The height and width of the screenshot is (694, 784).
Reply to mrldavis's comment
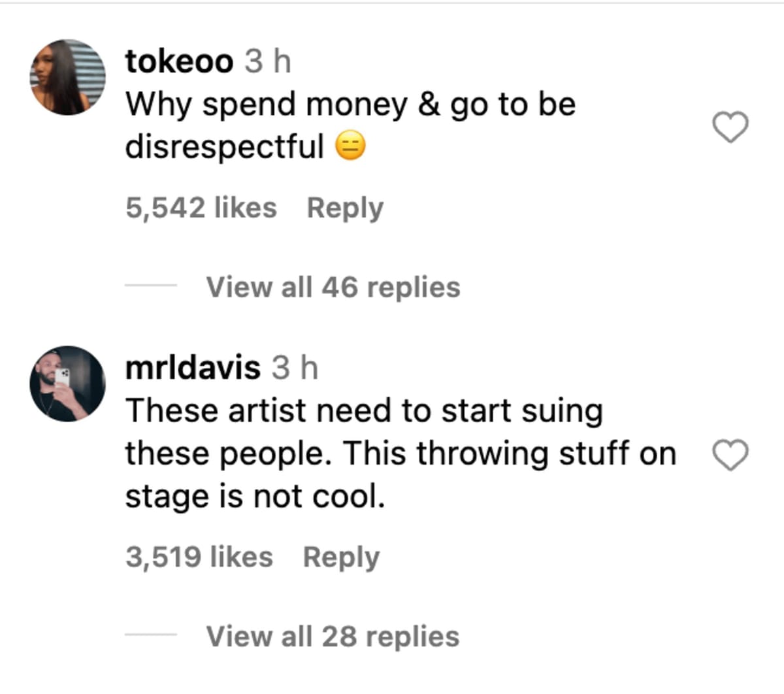340,556
